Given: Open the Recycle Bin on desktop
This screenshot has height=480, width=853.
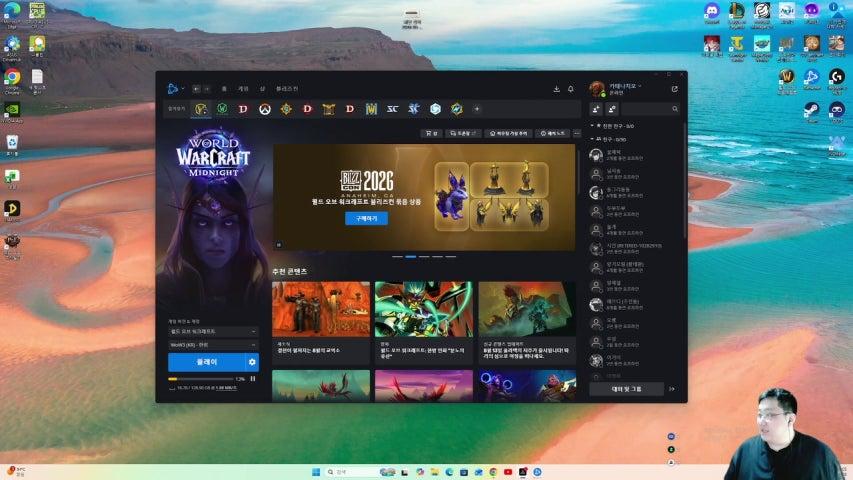Looking at the screenshot, I should coord(12,145).
